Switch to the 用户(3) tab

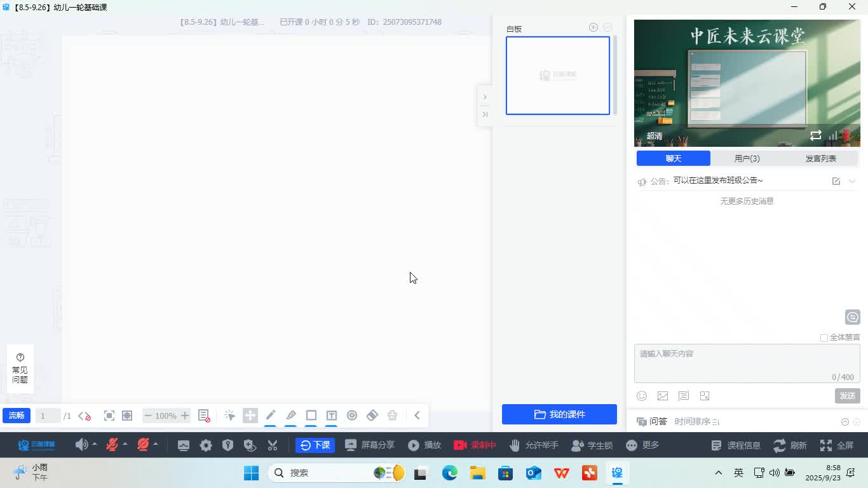coord(747,158)
